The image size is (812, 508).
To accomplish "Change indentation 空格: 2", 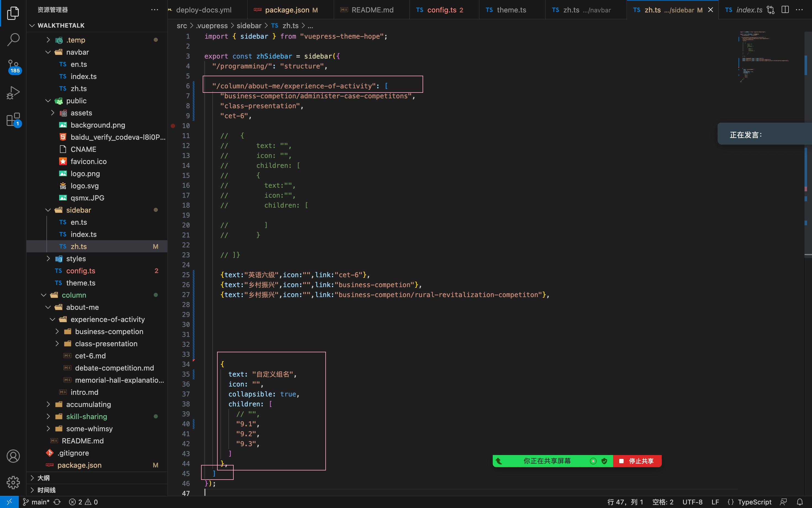I will click(x=663, y=502).
